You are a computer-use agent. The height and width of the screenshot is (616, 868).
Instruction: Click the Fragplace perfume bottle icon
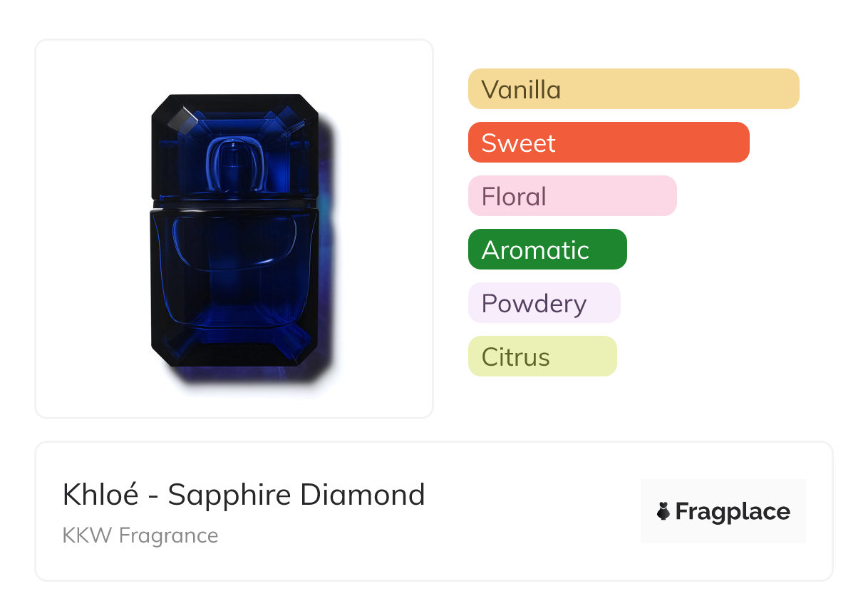pyautogui.click(x=663, y=511)
